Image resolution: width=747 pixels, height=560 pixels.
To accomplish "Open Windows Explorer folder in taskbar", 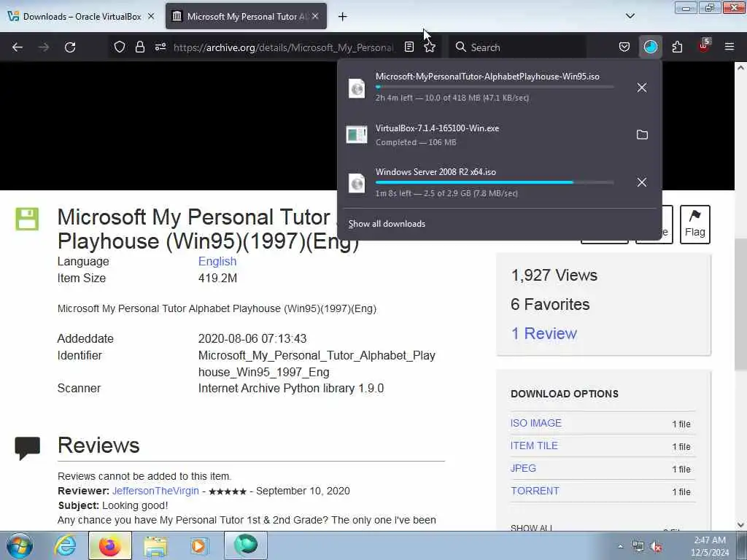I will (155, 545).
